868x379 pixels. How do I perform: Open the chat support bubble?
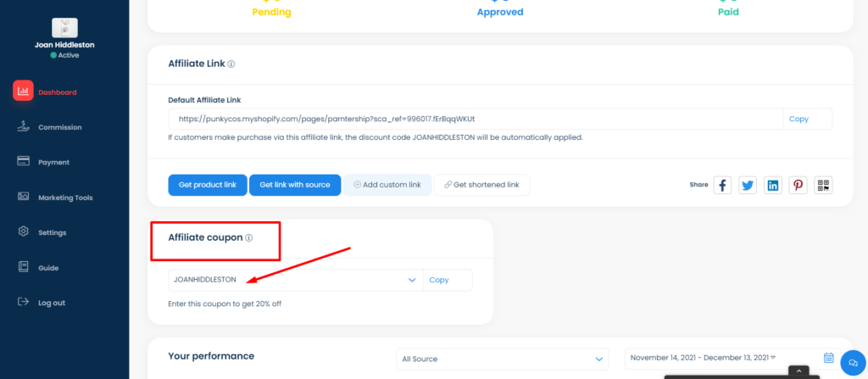point(853,362)
